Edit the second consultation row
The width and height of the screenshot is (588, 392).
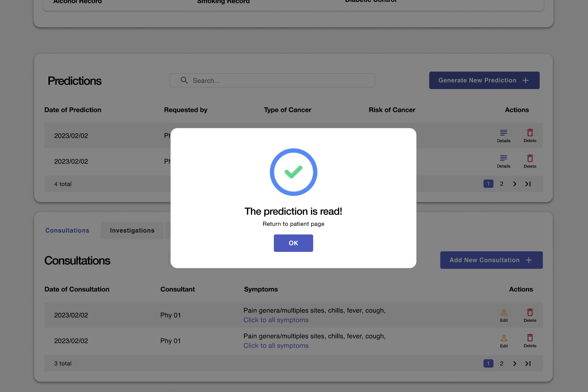pos(504,341)
